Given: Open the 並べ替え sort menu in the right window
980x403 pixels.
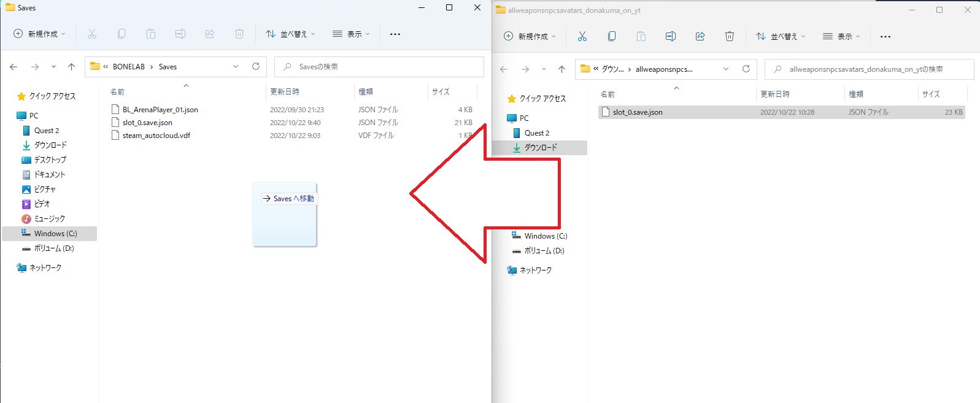Looking at the screenshot, I should pyautogui.click(x=780, y=37).
